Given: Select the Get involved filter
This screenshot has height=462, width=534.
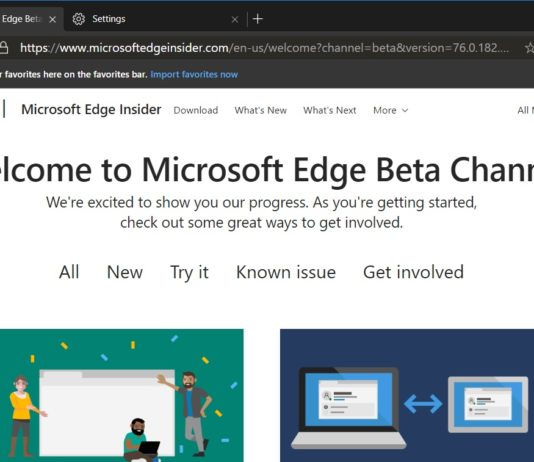Looking at the screenshot, I should pyautogui.click(x=413, y=272).
